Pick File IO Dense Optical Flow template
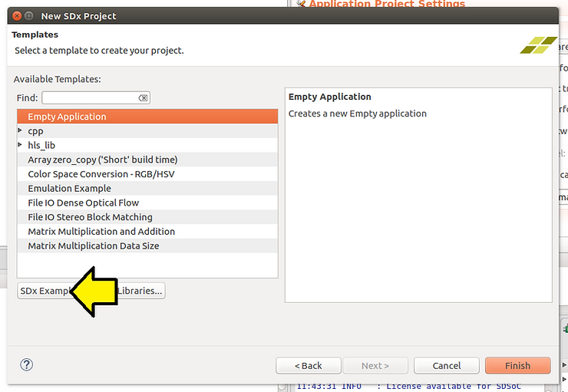Image resolution: width=568 pixels, height=392 pixels. [x=83, y=203]
